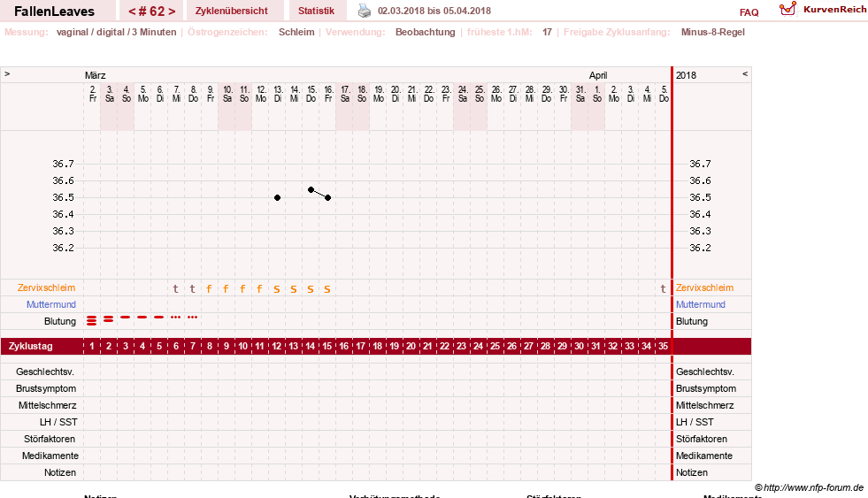Click the blue Muttermund label left of chart
868x498 pixels.
click(x=51, y=304)
